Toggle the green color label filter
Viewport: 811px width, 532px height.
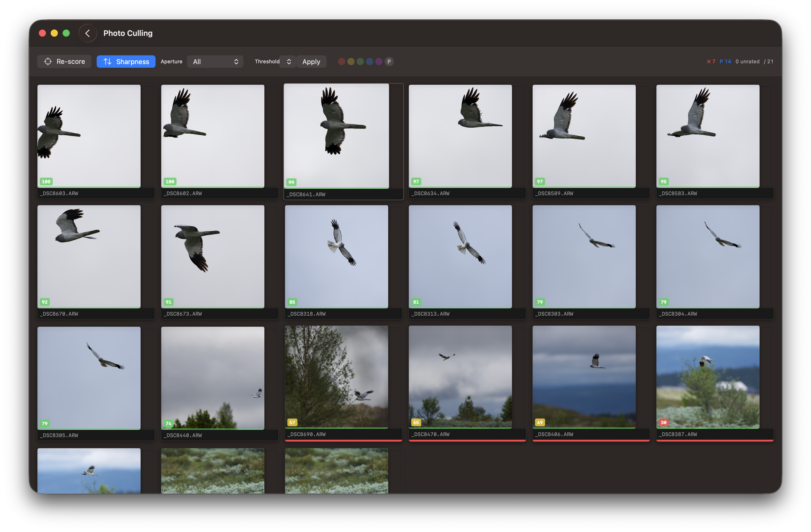(360, 61)
